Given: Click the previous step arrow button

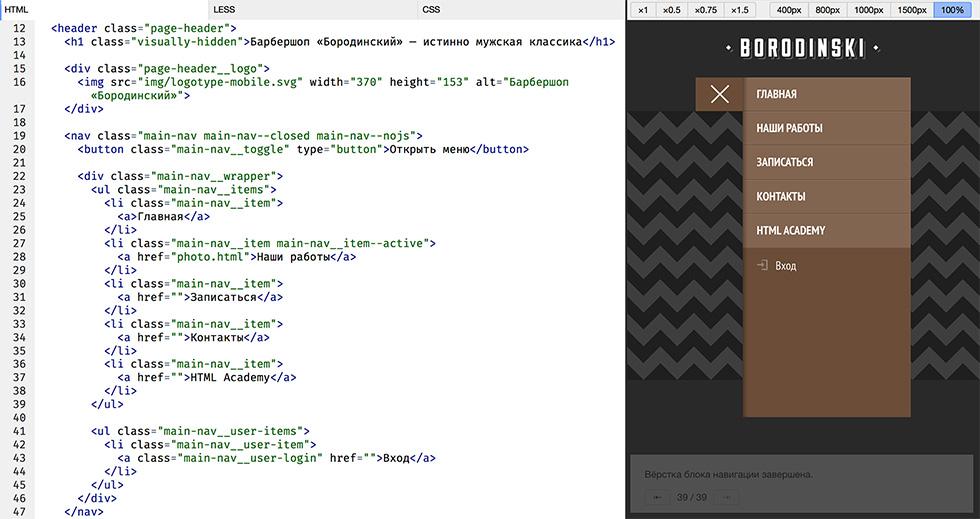Looking at the screenshot, I should [658, 497].
